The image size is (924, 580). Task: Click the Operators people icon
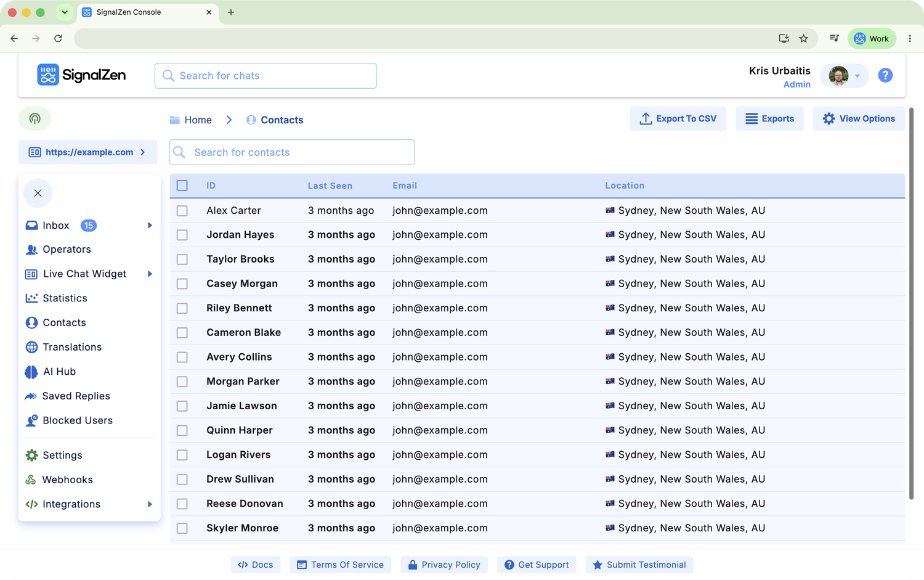(31, 250)
